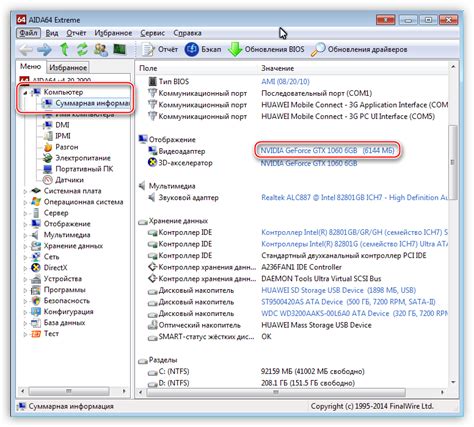Expand the Хранение данных tree node
Image resolution: width=474 pixels, height=427 pixels.
(x=25, y=246)
